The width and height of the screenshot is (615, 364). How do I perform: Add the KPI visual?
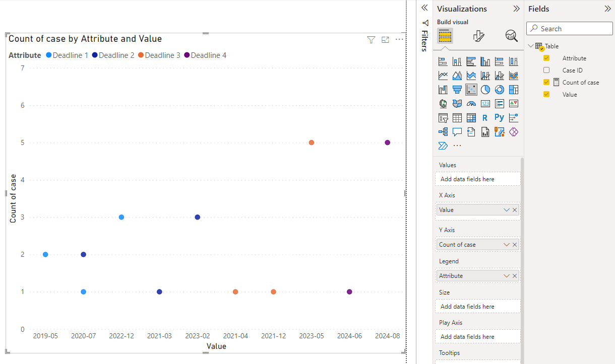point(514,104)
